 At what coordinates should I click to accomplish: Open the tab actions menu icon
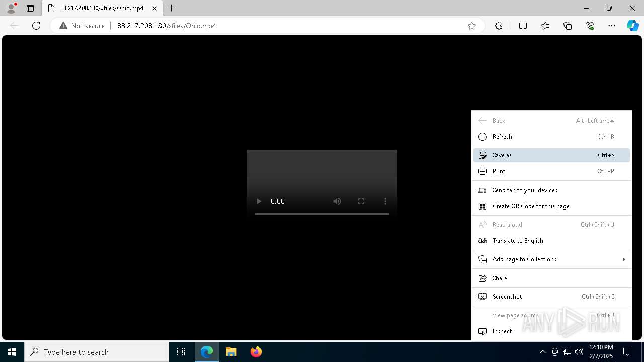point(30,8)
